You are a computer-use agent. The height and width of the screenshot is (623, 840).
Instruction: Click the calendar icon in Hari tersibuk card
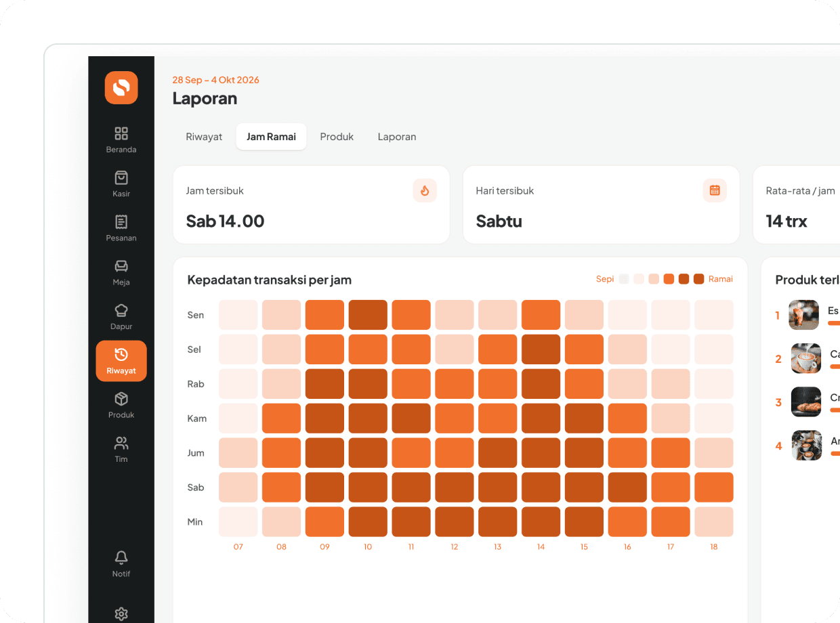click(x=715, y=190)
